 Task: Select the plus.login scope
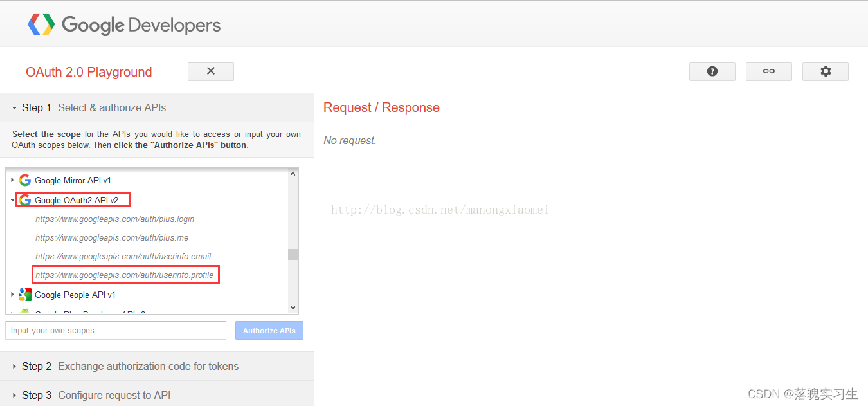114,219
